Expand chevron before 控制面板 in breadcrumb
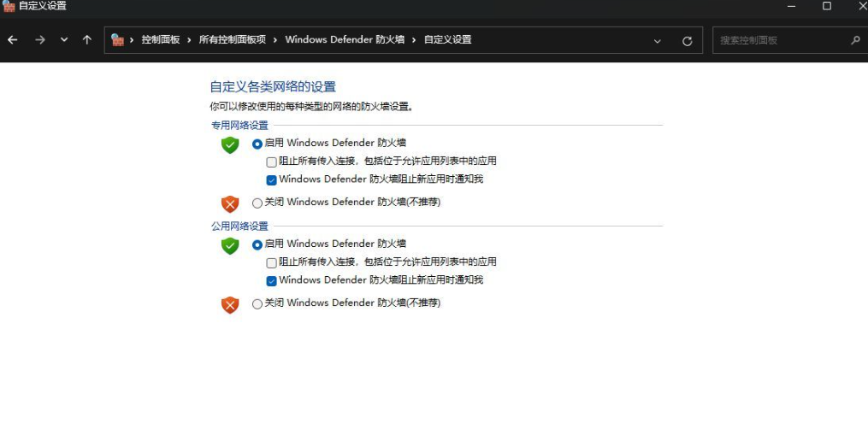Image resolution: width=868 pixels, height=447 pixels. 132,40
